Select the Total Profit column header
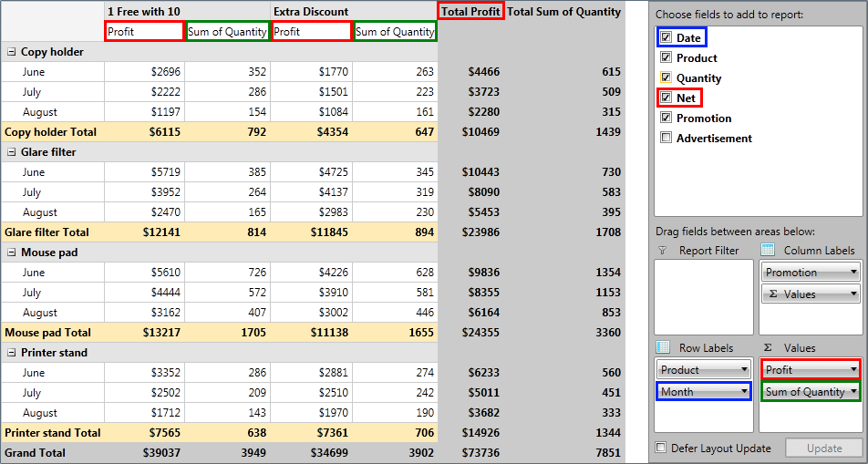Image resolution: width=868 pixels, height=464 pixels. [x=470, y=12]
